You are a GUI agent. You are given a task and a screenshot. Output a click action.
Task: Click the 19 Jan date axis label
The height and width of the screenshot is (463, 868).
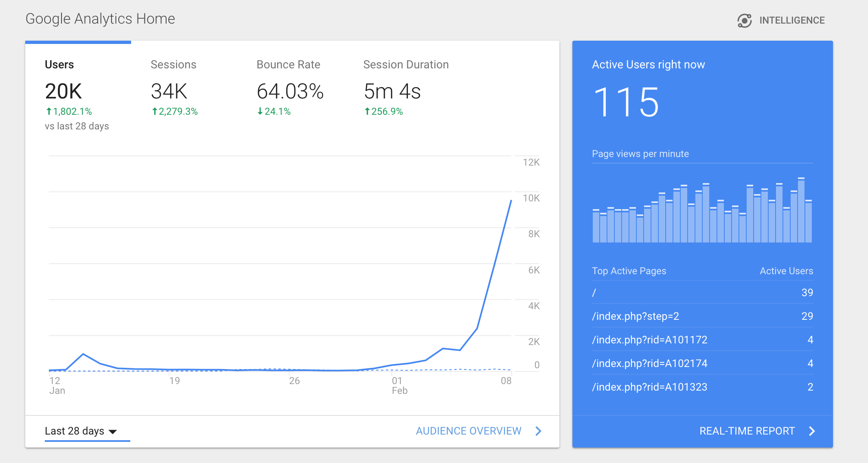point(174,381)
